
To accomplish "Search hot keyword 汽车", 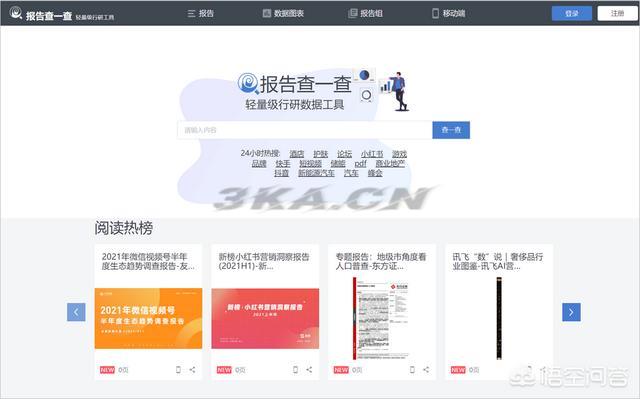I will pos(351,173).
